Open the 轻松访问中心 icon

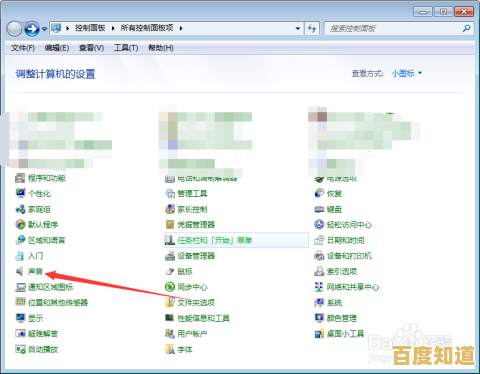(x=319, y=224)
